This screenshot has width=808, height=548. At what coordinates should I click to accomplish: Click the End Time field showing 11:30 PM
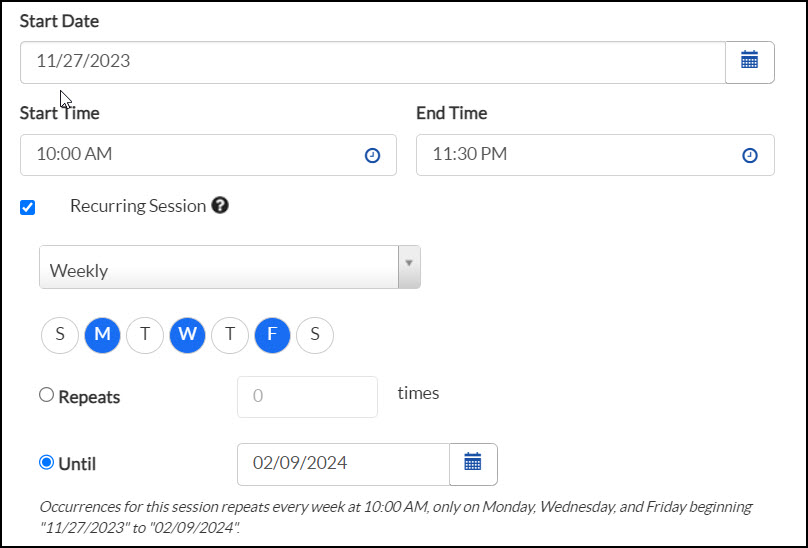(595, 155)
